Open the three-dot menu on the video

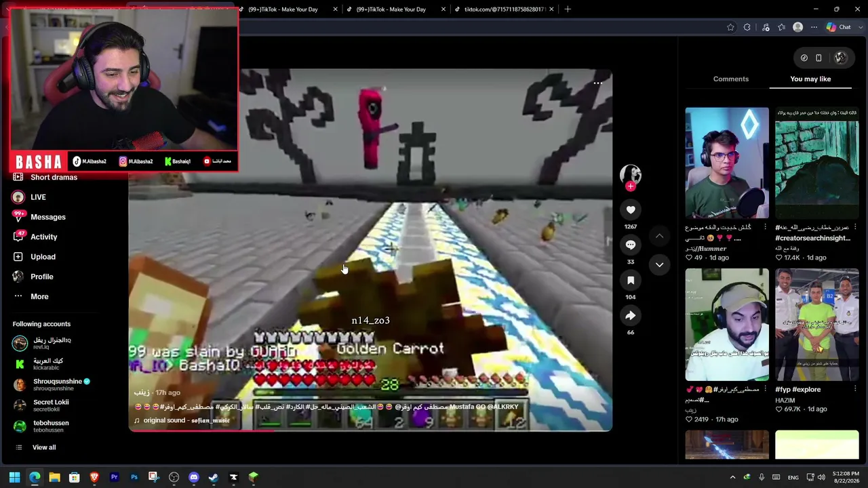click(x=597, y=83)
